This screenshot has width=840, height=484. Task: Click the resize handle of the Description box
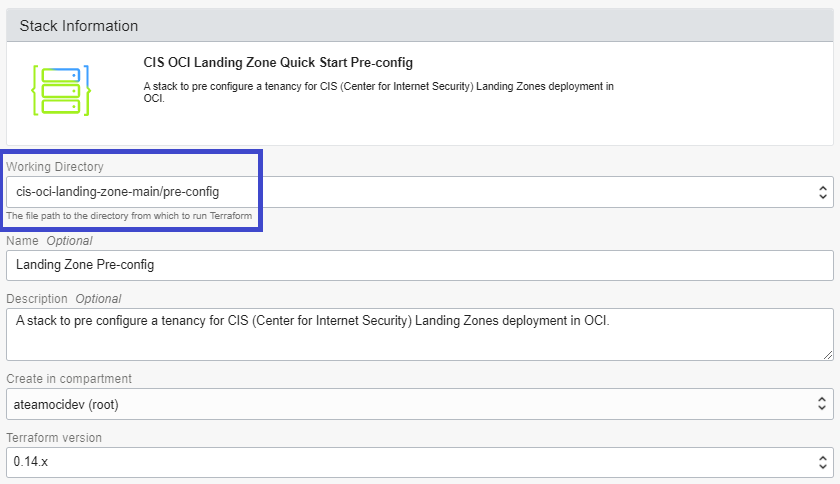[x=828, y=354]
